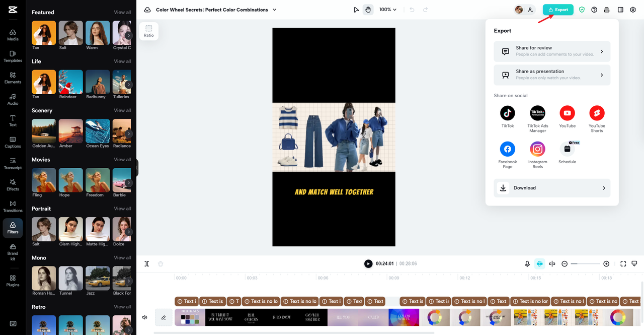This screenshot has height=335, width=644.
Task: Expand Share as presentation option
Action: coord(552,75)
